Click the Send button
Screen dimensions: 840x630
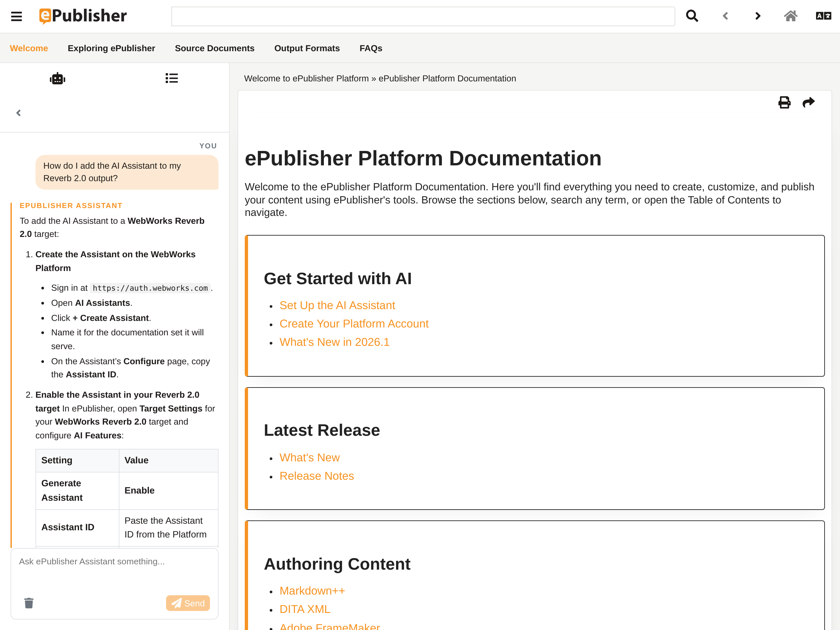coord(188,603)
